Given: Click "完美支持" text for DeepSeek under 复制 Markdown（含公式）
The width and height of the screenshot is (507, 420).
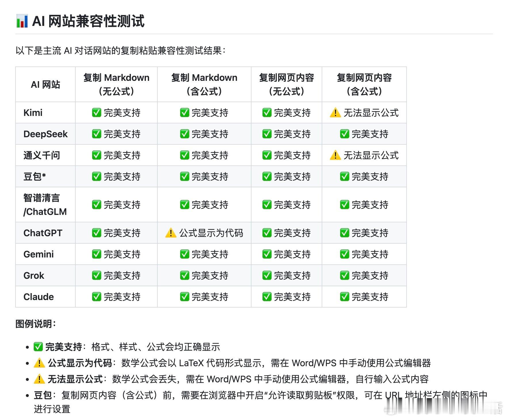Looking at the screenshot, I should point(210,134).
